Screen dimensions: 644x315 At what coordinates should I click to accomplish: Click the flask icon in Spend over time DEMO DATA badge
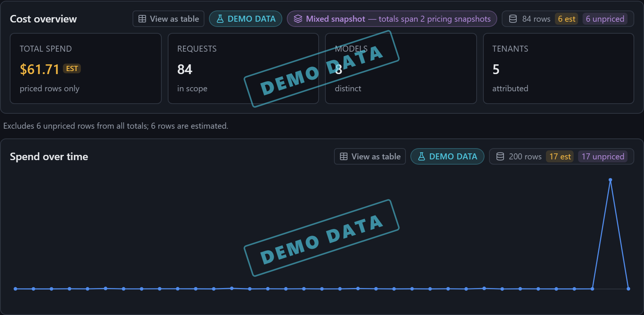pyautogui.click(x=422, y=156)
